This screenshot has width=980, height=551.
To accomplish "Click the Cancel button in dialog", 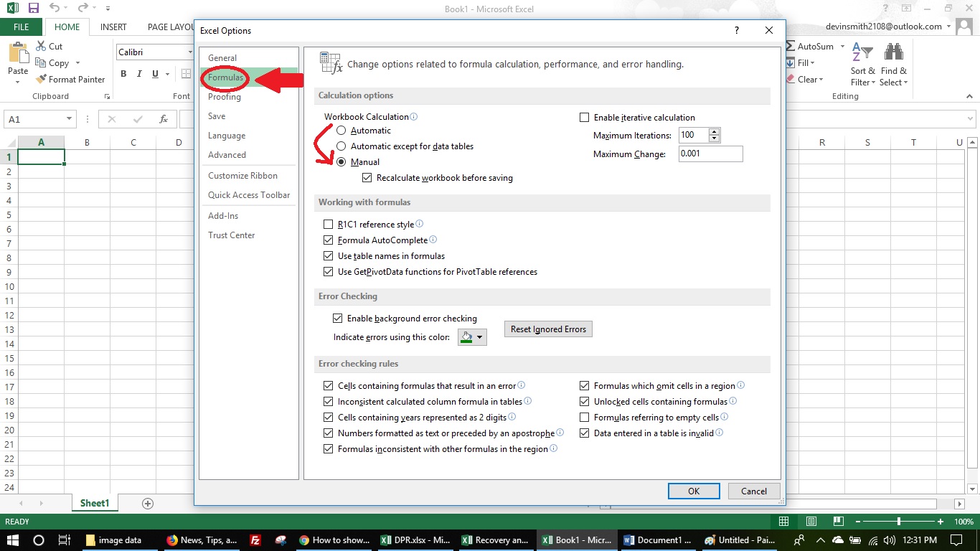I will tap(754, 491).
